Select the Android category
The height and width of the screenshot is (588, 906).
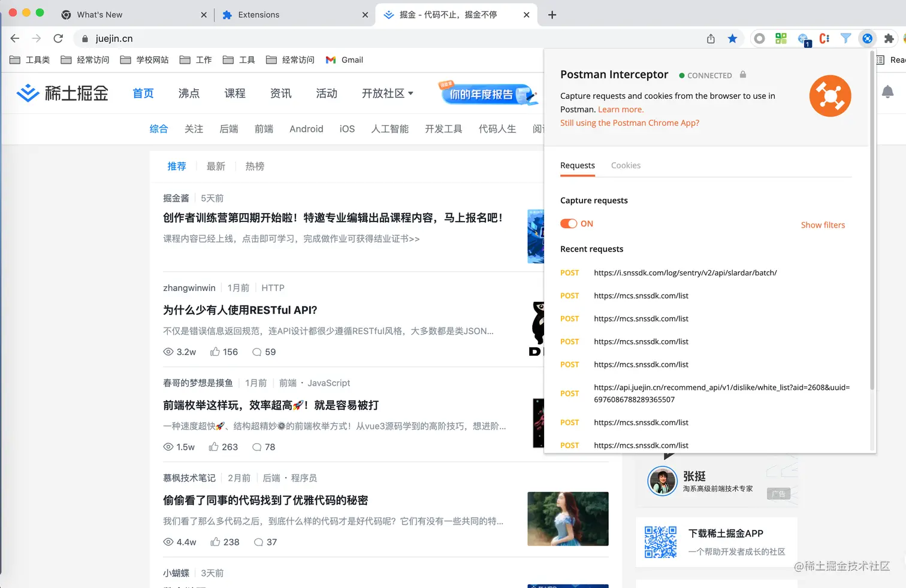click(x=306, y=129)
